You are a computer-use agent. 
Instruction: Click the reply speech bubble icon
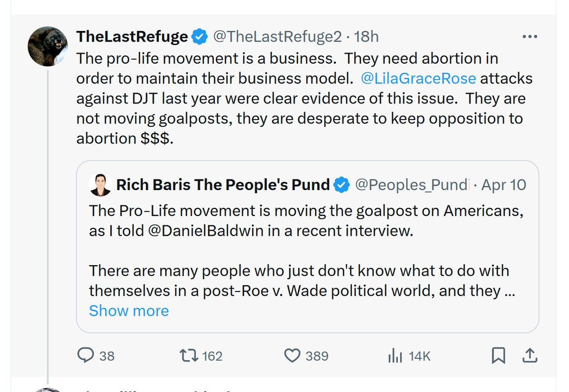click(86, 355)
